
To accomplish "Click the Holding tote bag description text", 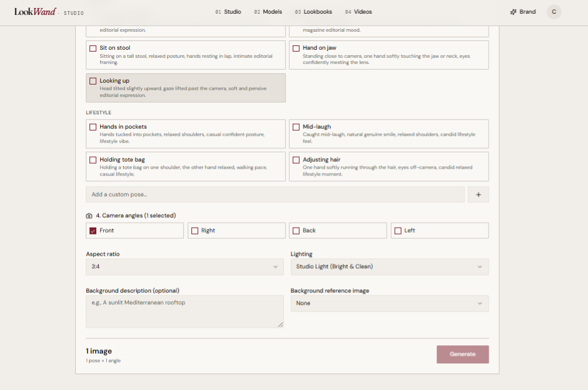I will point(183,171).
